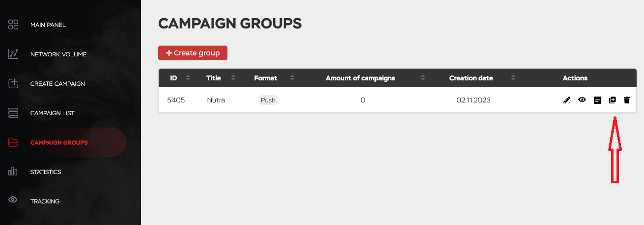This screenshot has width=644, height=225.
Task: Click the Create group button
Action: point(193,53)
